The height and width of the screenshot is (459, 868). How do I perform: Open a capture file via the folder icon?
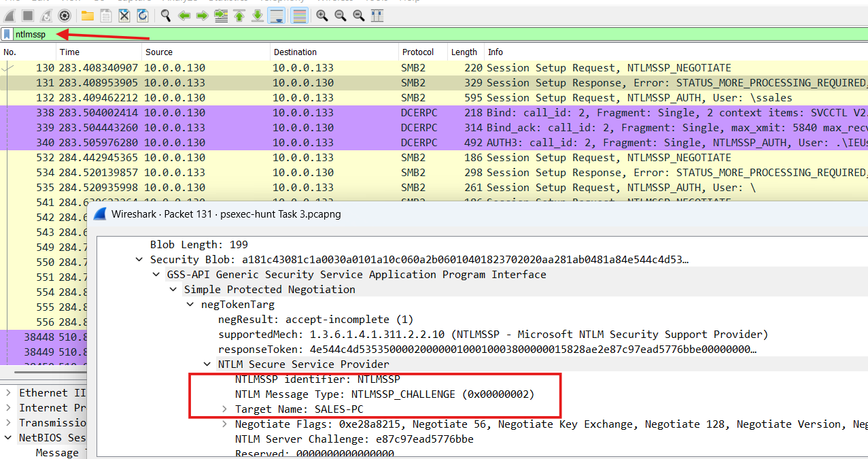pyautogui.click(x=87, y=15)
